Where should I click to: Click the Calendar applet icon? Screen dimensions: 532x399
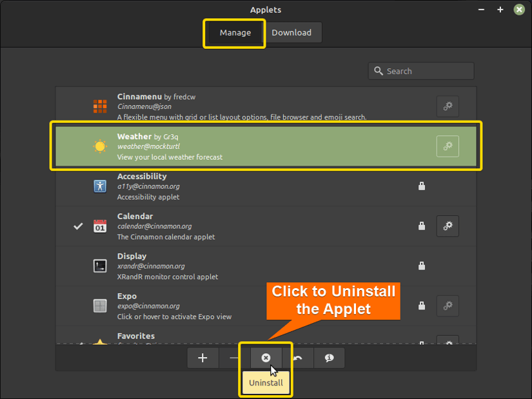[x=100, y=226]
